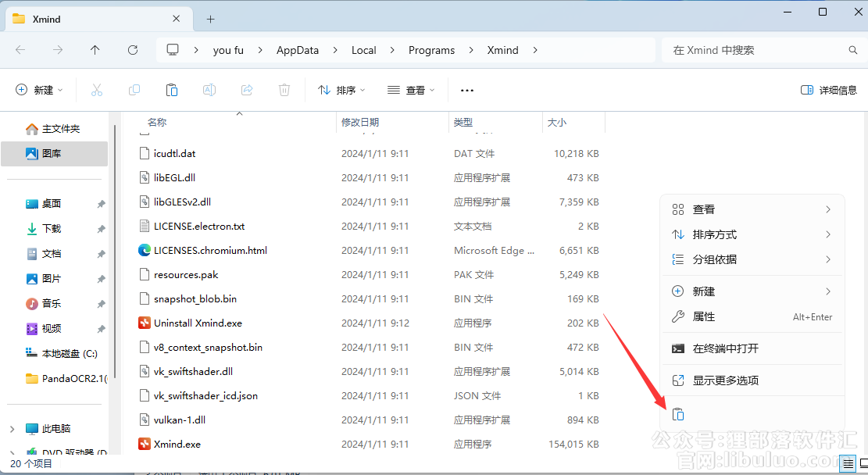Viewport: 868px width, 475px height.
Task: Click the AppData breadcrumb
Action: click(298, 50)
